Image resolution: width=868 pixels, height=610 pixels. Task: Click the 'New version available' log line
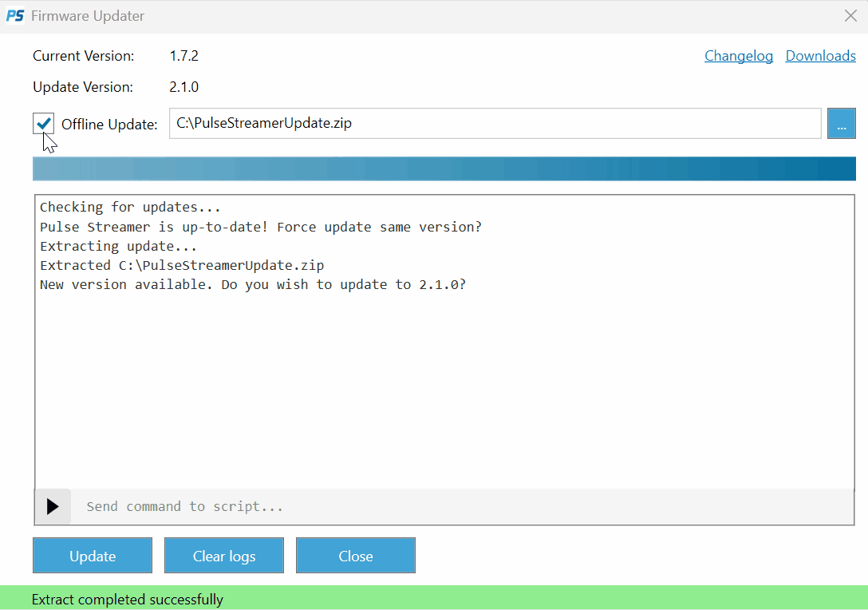252,284
